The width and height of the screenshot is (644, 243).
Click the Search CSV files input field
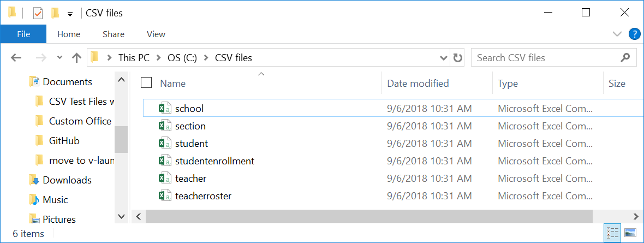point(545,57)
